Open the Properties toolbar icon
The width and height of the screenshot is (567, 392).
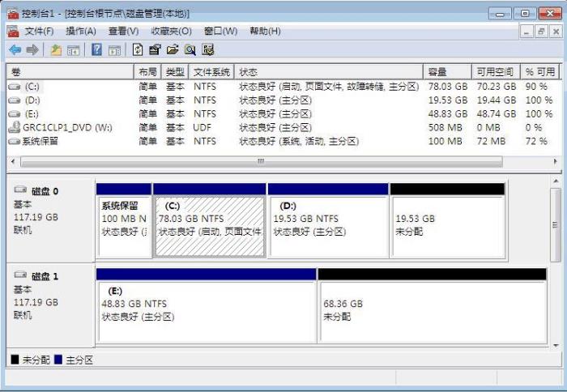156,49
